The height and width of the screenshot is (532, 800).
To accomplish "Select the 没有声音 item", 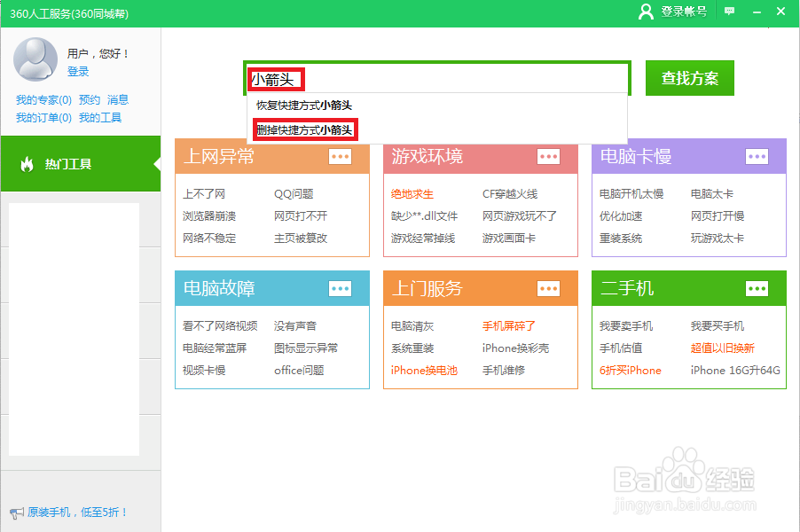I will click(295, 326).
